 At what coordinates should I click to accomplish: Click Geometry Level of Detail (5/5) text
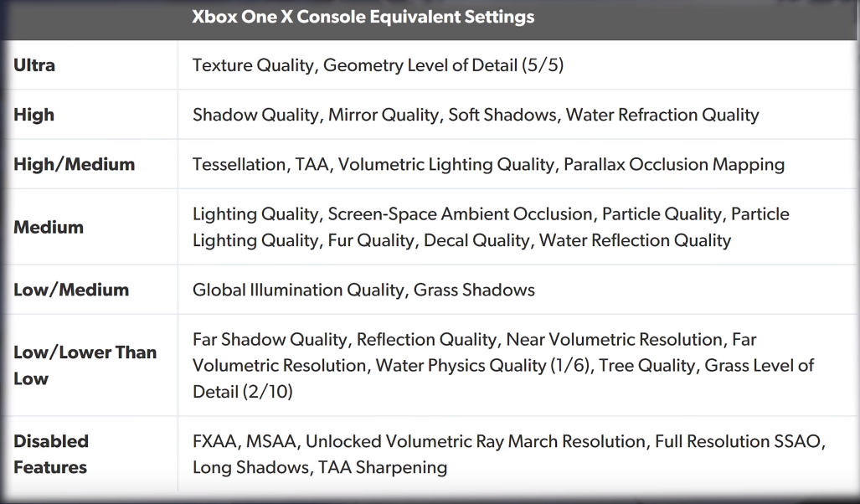(x=443, y=65)
